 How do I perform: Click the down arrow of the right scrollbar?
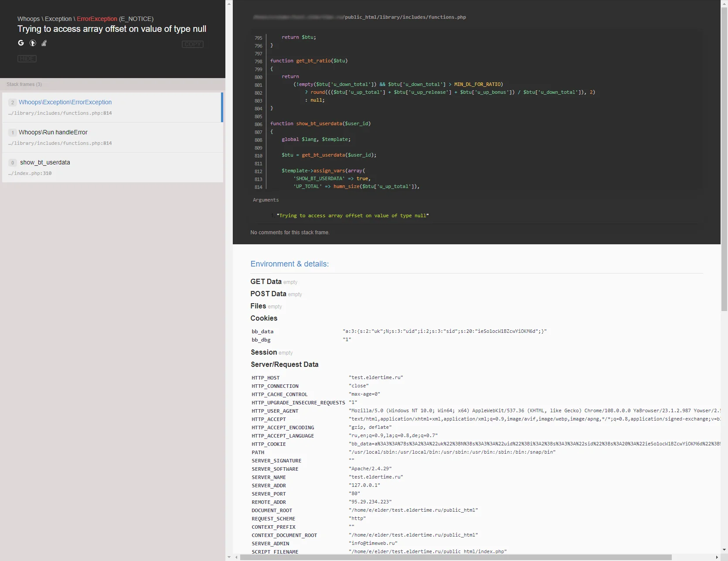(x=724, y=550)
